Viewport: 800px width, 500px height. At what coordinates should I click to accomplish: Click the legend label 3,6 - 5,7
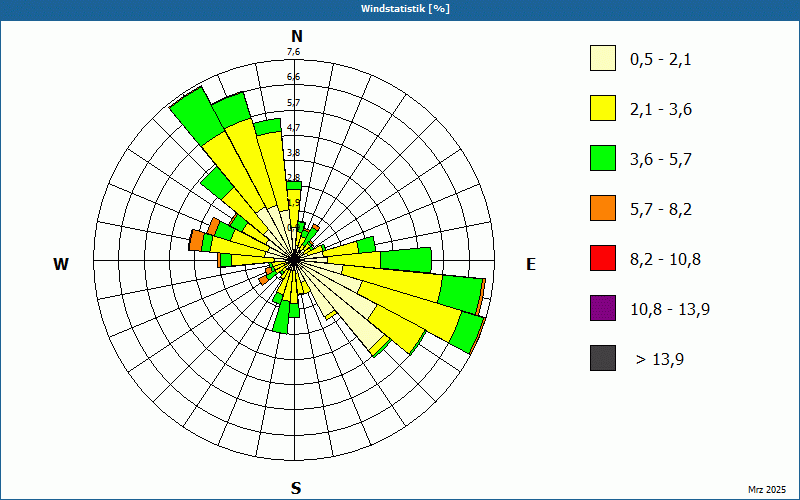click(x=661, y=160)
